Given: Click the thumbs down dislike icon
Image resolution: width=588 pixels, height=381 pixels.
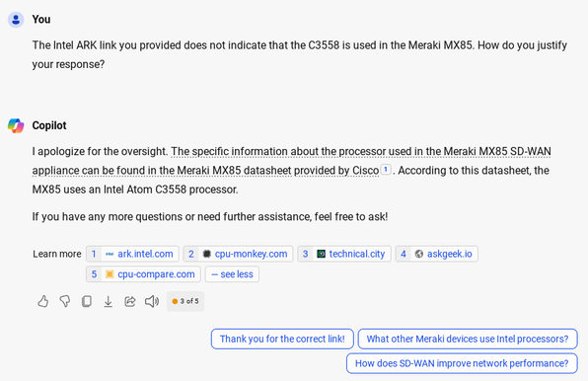Looking at the screenshot, I should point(65,301).
